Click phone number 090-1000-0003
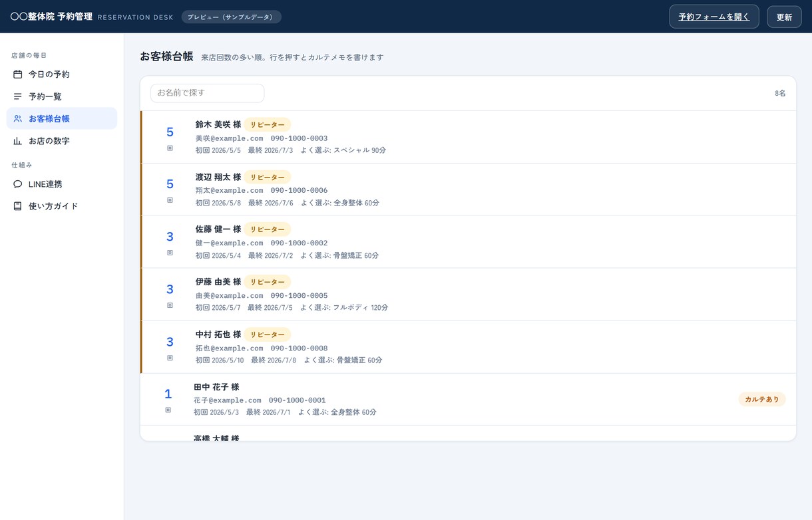The height and width of the screenshot is (520, 812). click(x=299, y=138)
